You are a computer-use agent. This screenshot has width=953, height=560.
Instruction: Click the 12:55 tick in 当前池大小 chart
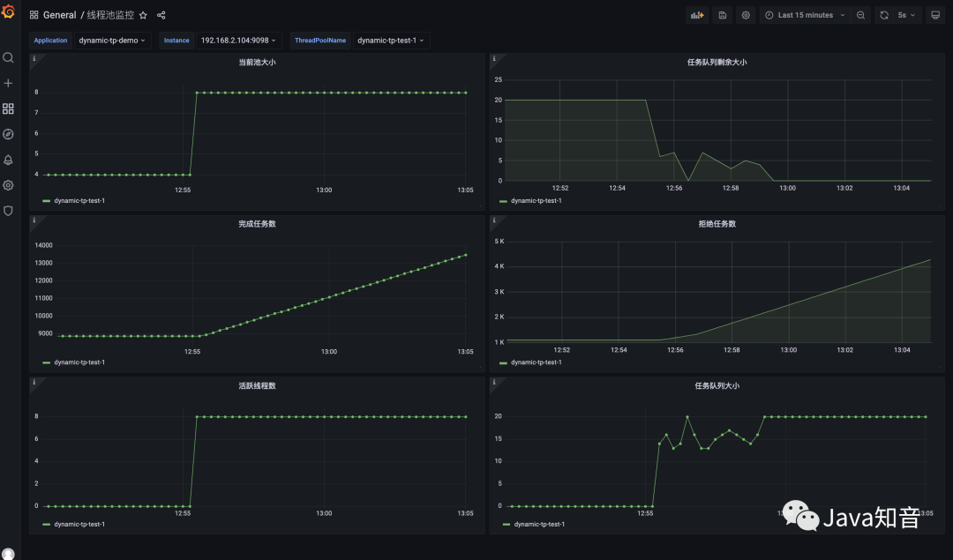[183, 190]
